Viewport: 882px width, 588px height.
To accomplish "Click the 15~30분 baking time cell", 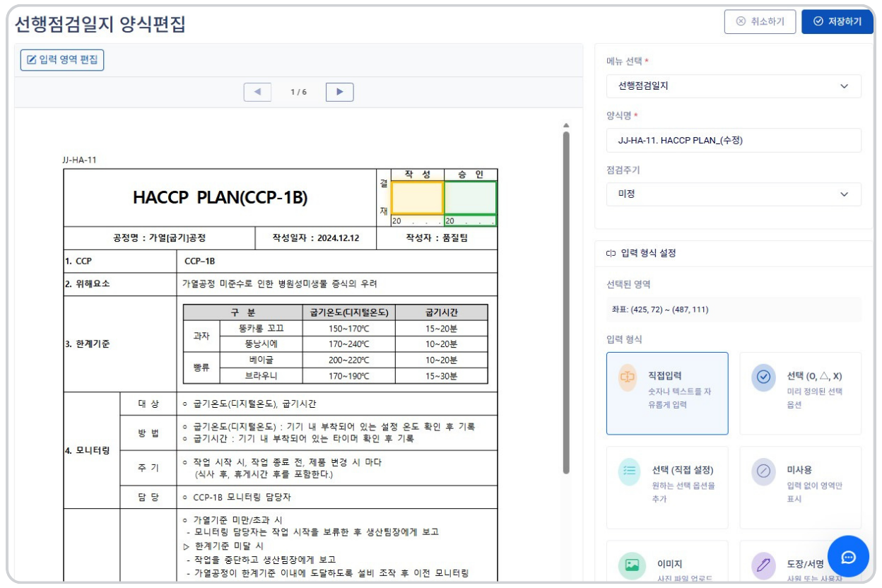I will [x=442, y=376].
